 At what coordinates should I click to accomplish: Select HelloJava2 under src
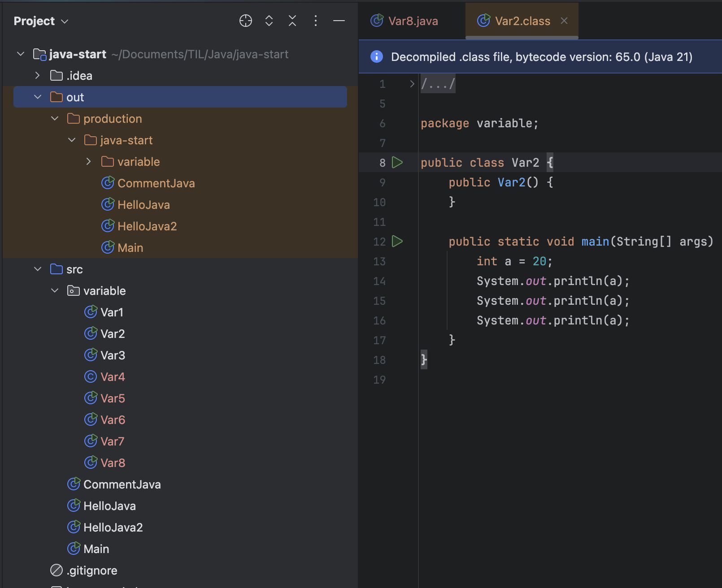click(x=113, y=527)
